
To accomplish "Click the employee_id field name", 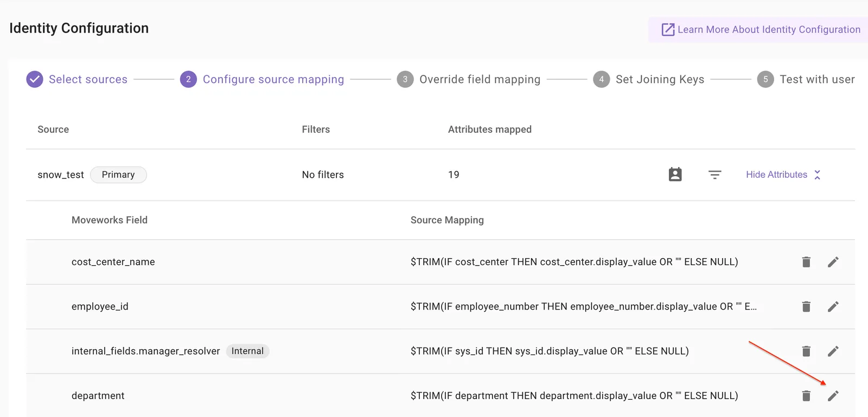I will pos(100,306).
